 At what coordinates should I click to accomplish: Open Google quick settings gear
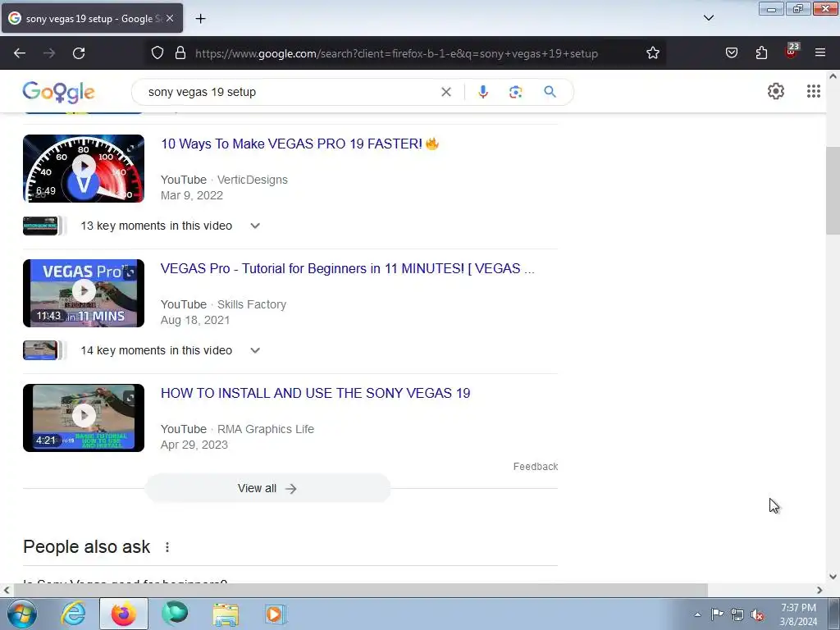(776, 92)
